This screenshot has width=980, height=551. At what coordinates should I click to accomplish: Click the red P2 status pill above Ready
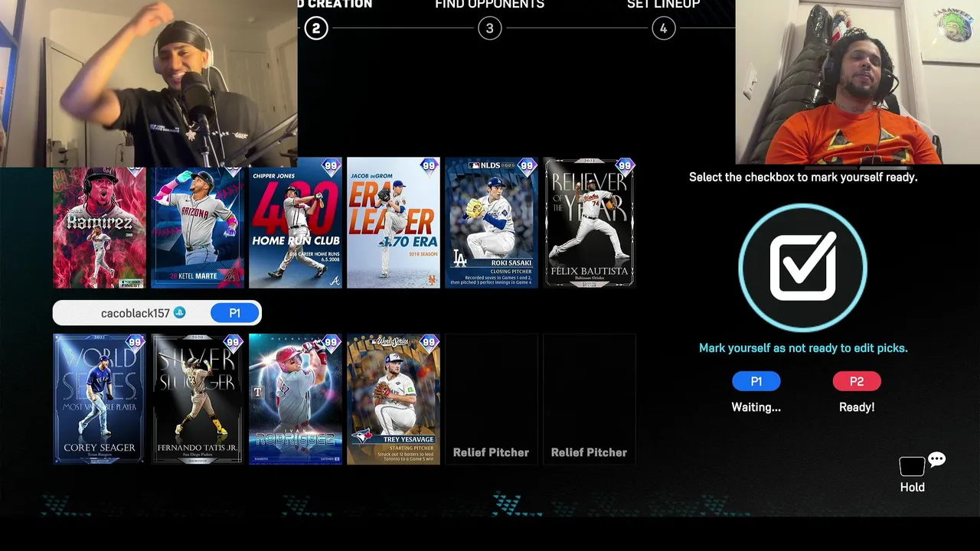click(x=857, y=381)
